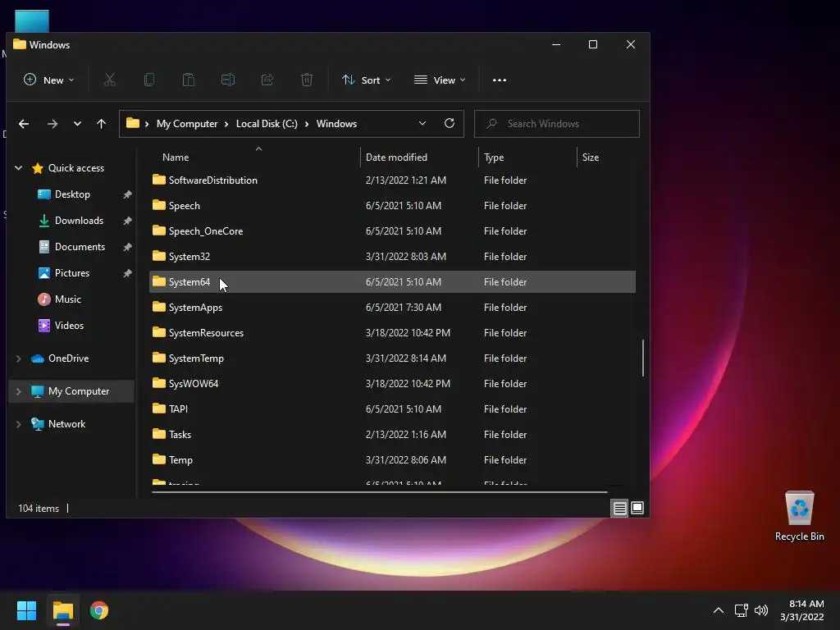Open the clock showing 8:14 AM
Image resolution: width=840 pixels, height=630 pixels.
click(802, 610)
